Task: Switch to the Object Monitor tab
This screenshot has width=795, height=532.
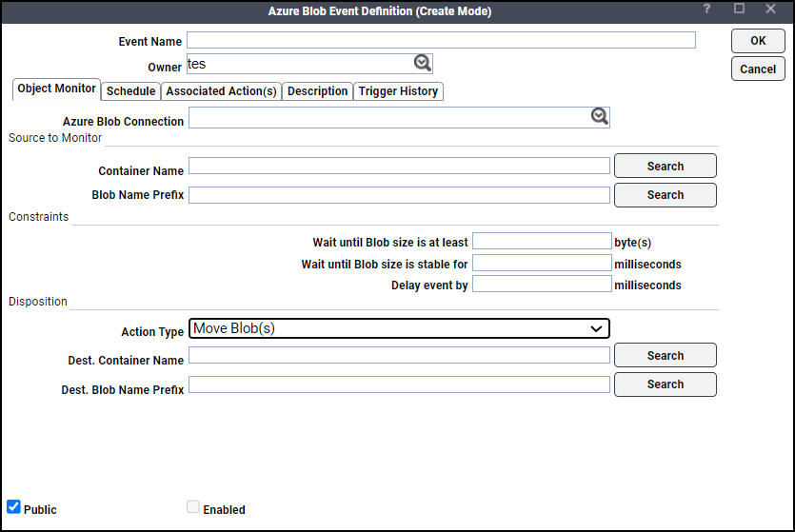Action: 56,89
